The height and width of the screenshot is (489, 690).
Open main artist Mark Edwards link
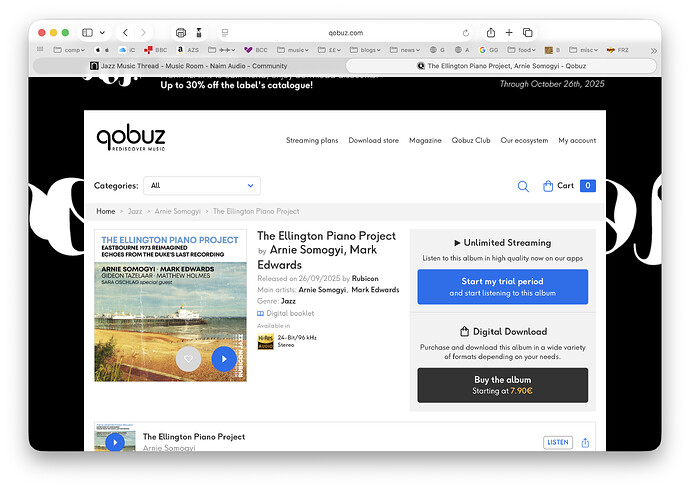tap(375, 290)
